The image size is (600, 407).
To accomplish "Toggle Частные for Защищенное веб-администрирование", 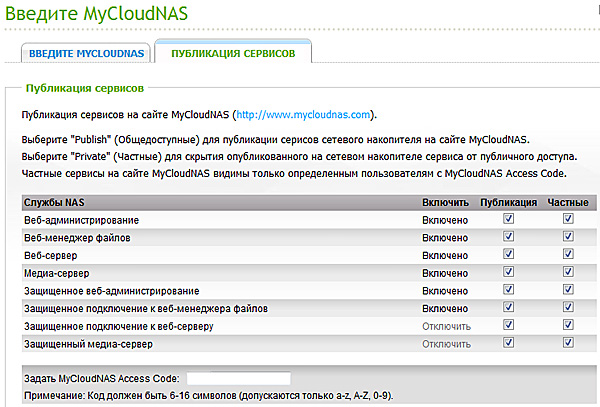I will [568, 290].
